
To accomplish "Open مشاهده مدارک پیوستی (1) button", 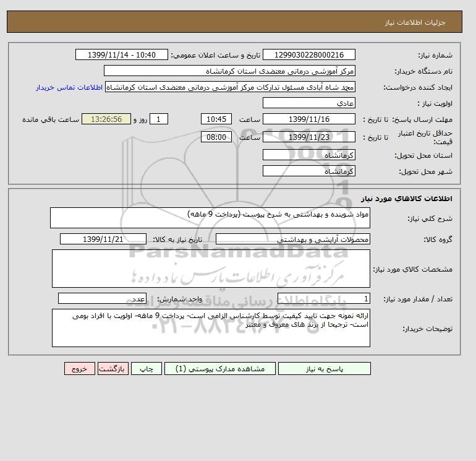I will tap(220, 369).
